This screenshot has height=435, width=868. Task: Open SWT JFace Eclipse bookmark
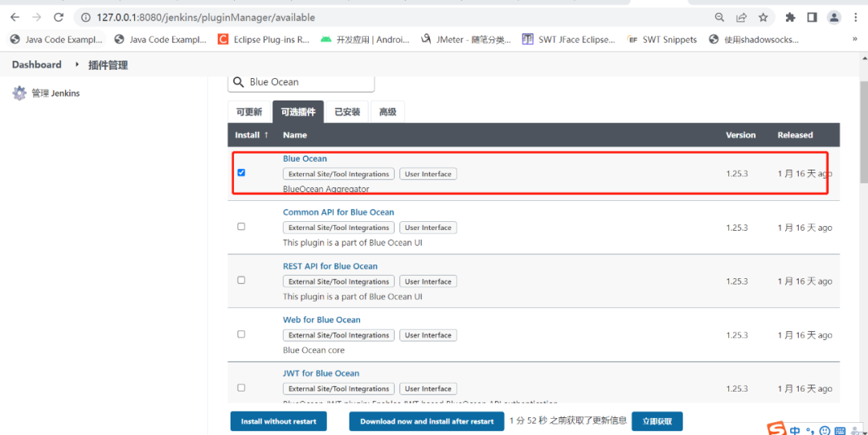tap(569, 39)
